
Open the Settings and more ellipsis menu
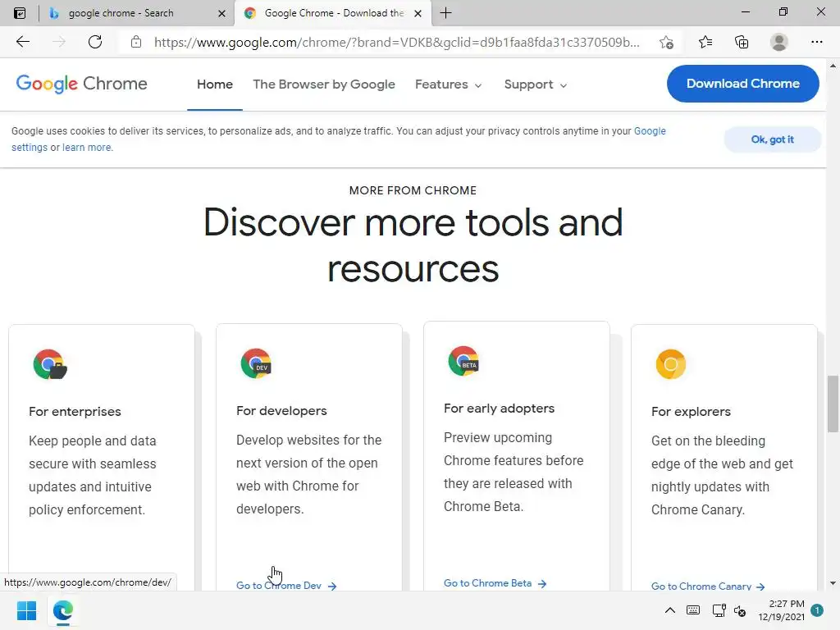816,42
